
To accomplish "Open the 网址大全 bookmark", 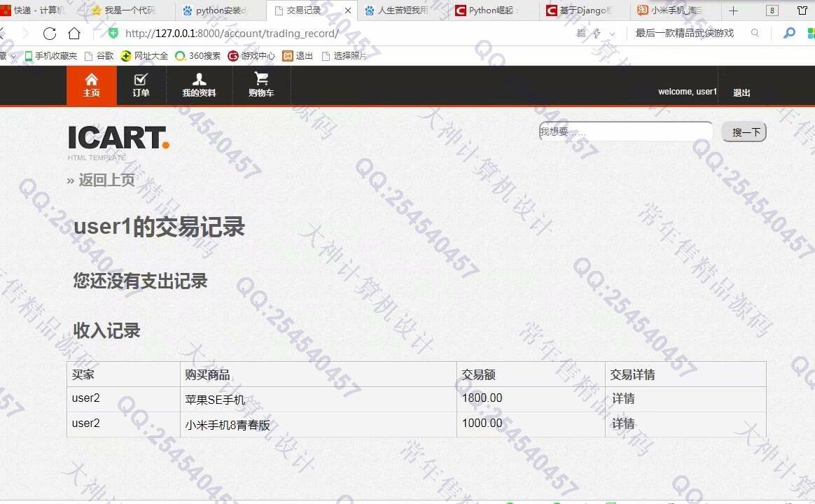I will (144, 55).
